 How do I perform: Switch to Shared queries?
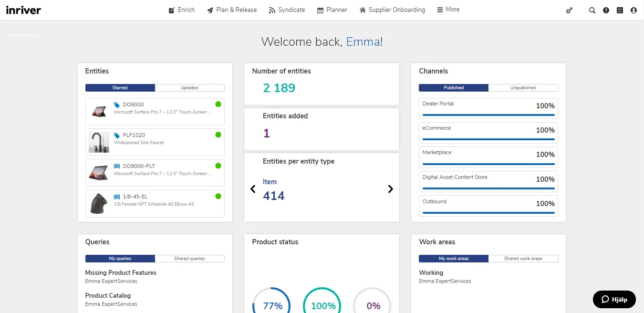[x=189, y=259]
